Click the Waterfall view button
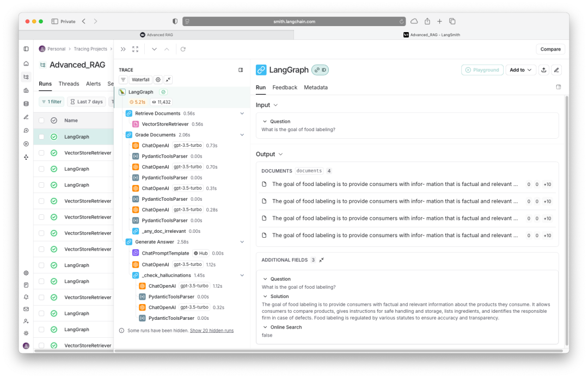This screenshot has width=588, height=378. click(140, 79)
